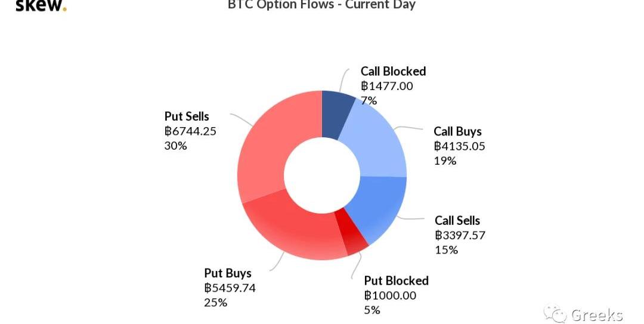The image size is (644, 324).
Task: Click the Call Sells label
Action: tap(457, 221)
